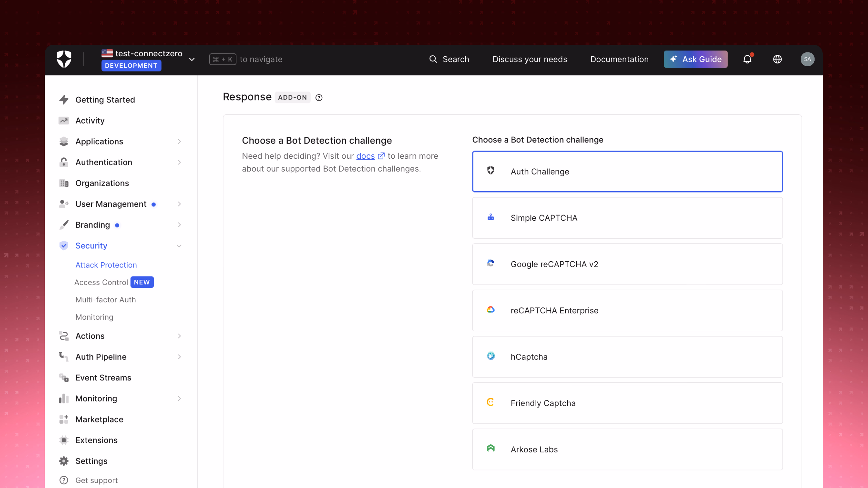Click the Marketplace grid-plus icon
This screenshot has width=868, height=488.
click(64, 420)
